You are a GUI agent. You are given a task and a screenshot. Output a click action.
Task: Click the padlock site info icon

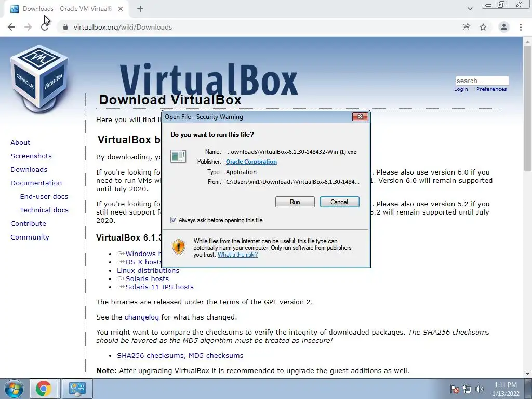[65, 27]
